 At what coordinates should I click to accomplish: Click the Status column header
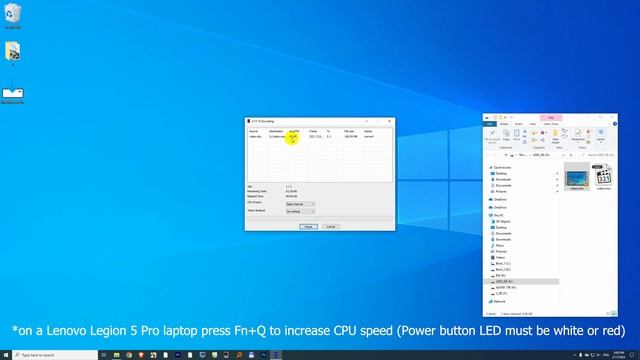368,131
